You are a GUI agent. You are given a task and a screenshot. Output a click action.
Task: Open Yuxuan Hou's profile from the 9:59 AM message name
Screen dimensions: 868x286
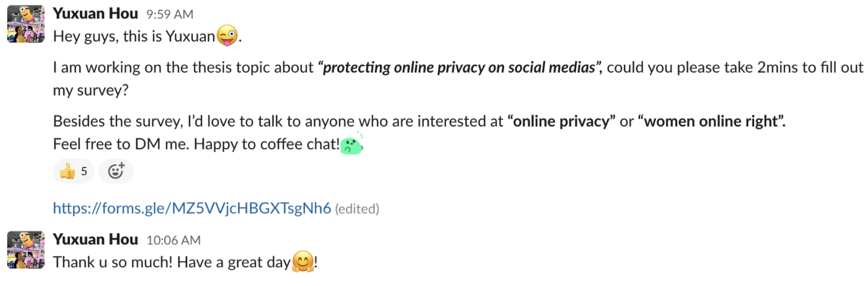[x=95, y=14]
